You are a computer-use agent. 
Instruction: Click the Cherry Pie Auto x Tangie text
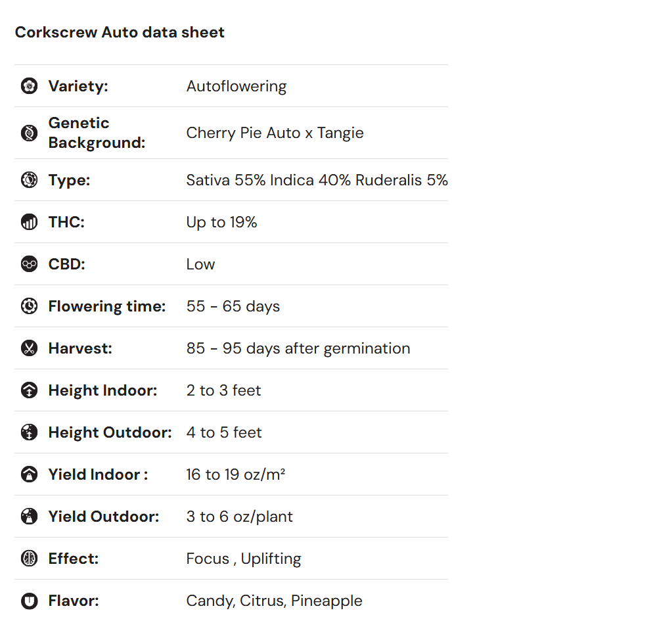pyautogui.click(x=275, y=133)
